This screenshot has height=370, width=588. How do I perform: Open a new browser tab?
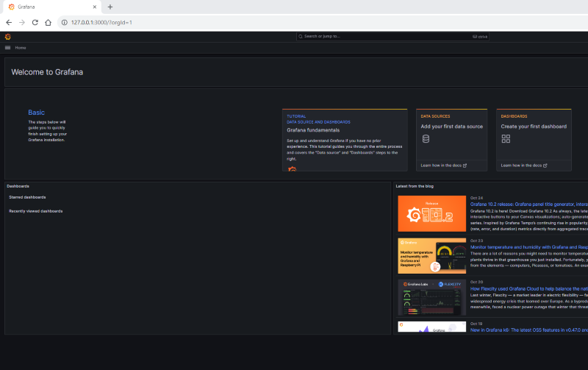click(x=110, y=7)
